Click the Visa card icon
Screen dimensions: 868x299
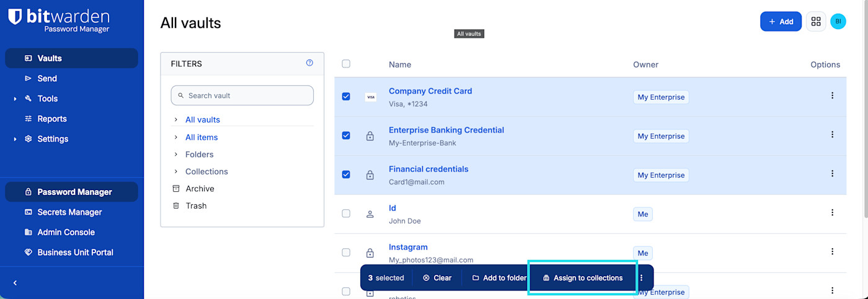pos(370,97)
